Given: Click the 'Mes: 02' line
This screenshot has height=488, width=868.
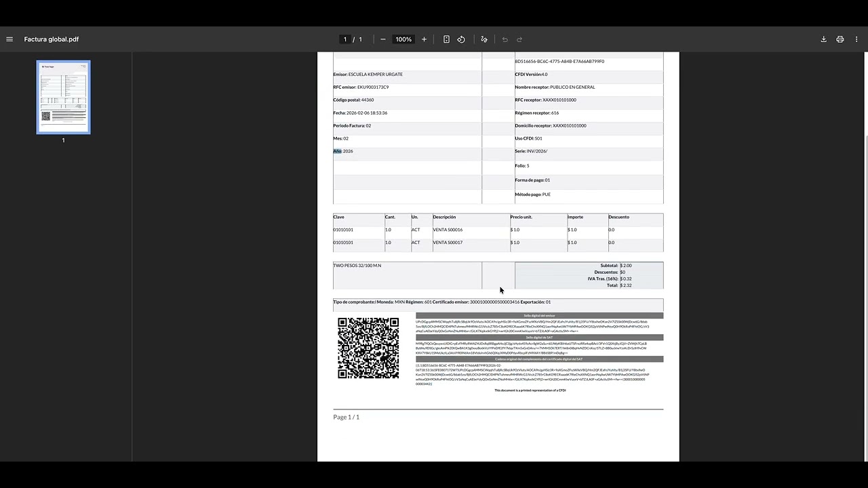Looking at the screenshot, I should pyautogui.click(x=340, y=139).
